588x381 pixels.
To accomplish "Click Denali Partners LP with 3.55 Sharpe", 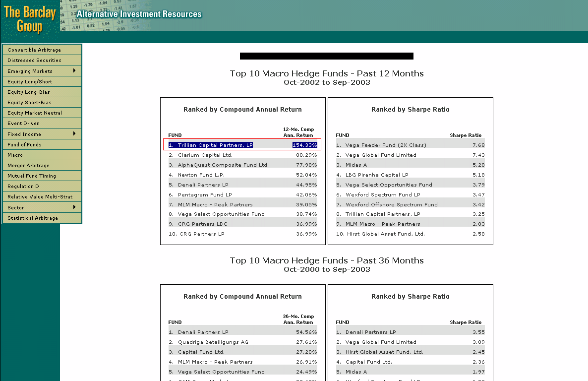I will (410, 332).
